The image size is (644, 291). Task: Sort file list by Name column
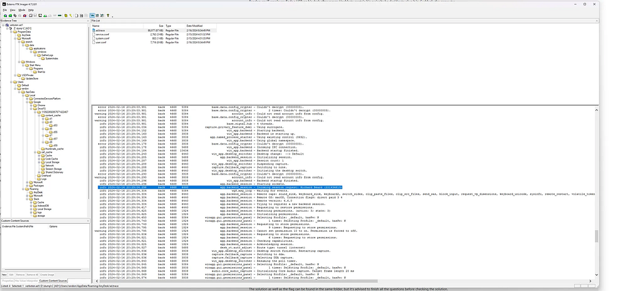pos(117,26)
